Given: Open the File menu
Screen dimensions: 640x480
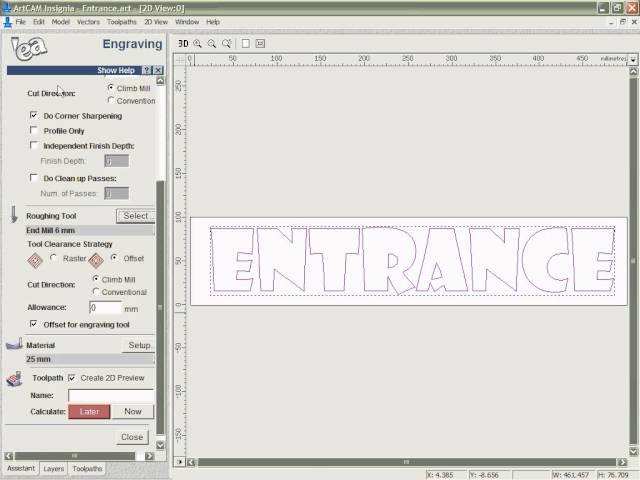Looking at the screenshot, I should click(20, 22).
